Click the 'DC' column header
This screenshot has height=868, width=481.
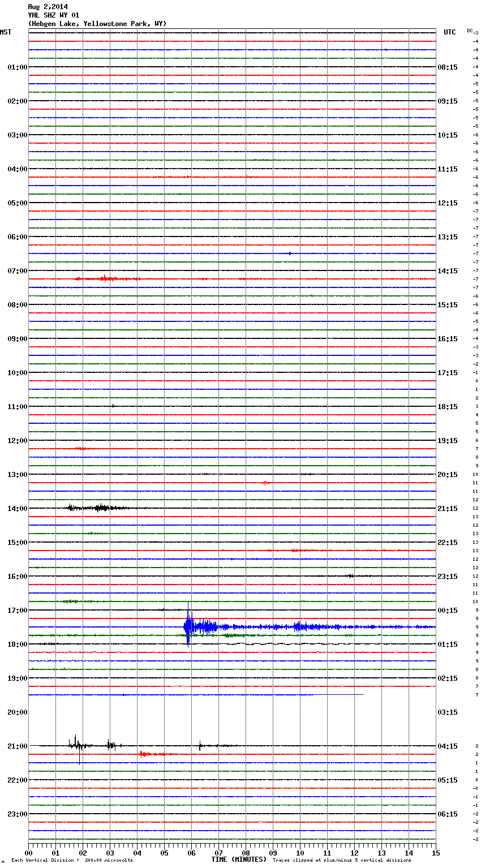(470, 31)
